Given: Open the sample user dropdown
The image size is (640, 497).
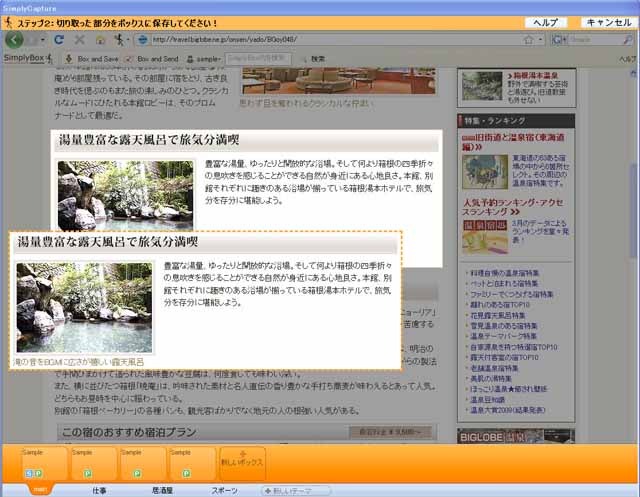Looking at the screenshot, I should coord(203,59).
